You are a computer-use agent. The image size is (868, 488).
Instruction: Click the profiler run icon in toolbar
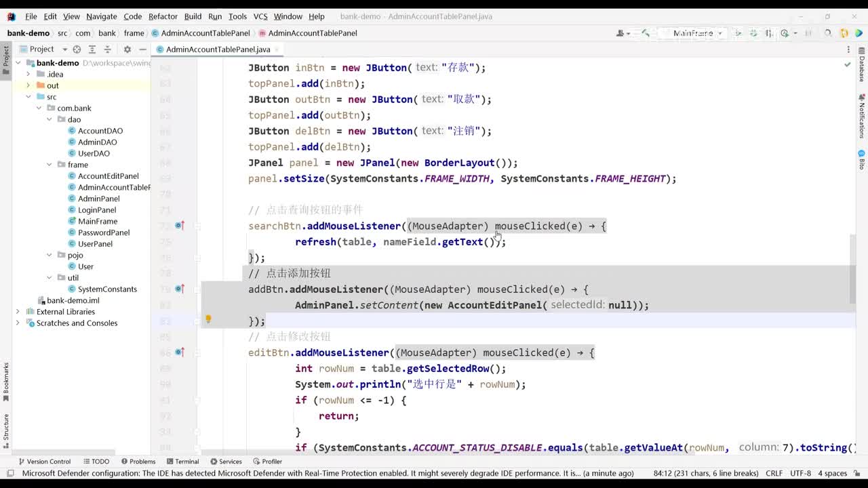(785, 33)
